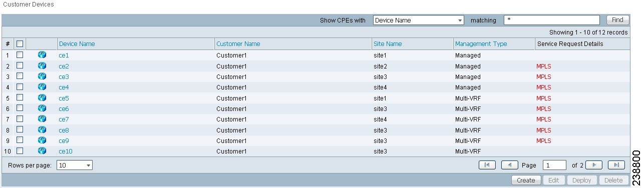This screenshot has width=644, height=188.
Task: Focus the matching search text field
Action: (552, 20)
